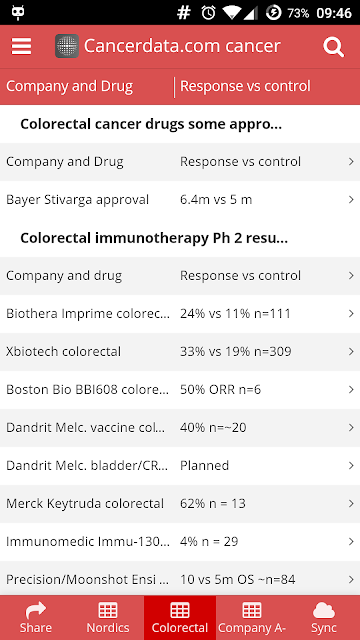The height and width of the screenshot is (640, 360).
Task: Tap the battery status icon
Action: coord(273,13)
